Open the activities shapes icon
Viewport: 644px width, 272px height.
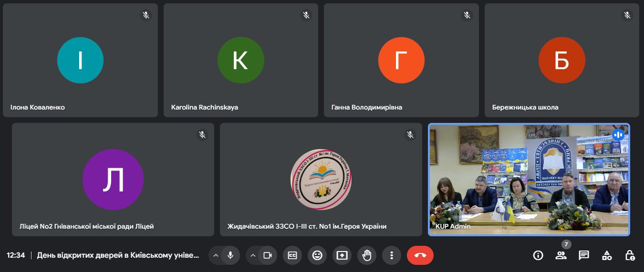tap(607, 255)
